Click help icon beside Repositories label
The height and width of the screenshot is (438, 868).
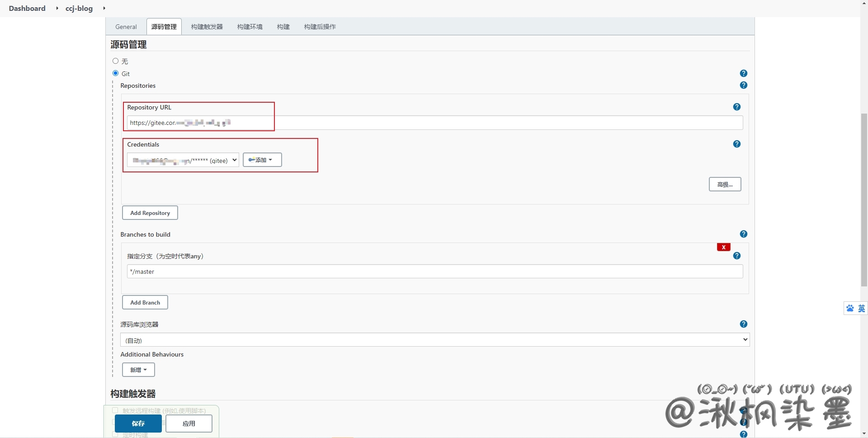click(x=744, y=85)
